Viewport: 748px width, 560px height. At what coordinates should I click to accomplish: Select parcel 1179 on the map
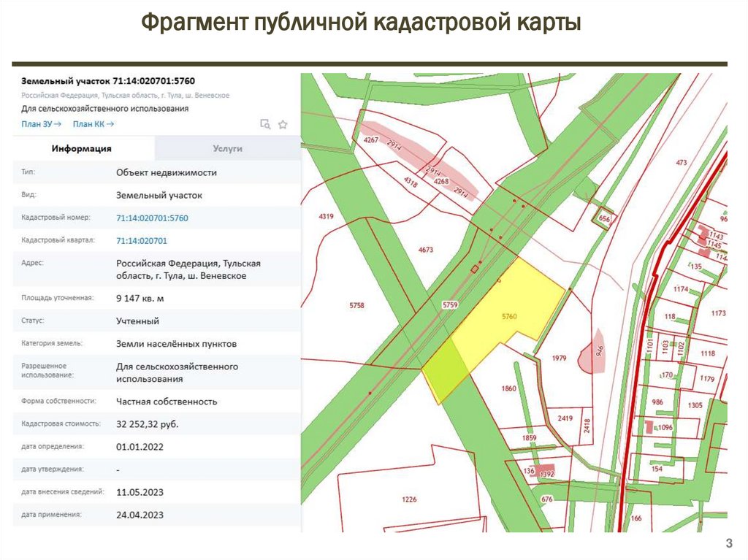707,378
